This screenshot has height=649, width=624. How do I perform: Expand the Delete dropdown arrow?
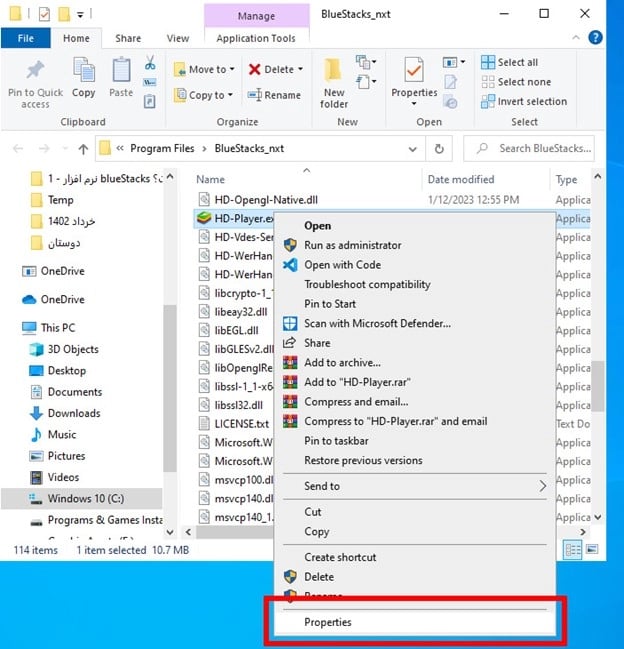[300, 69]
